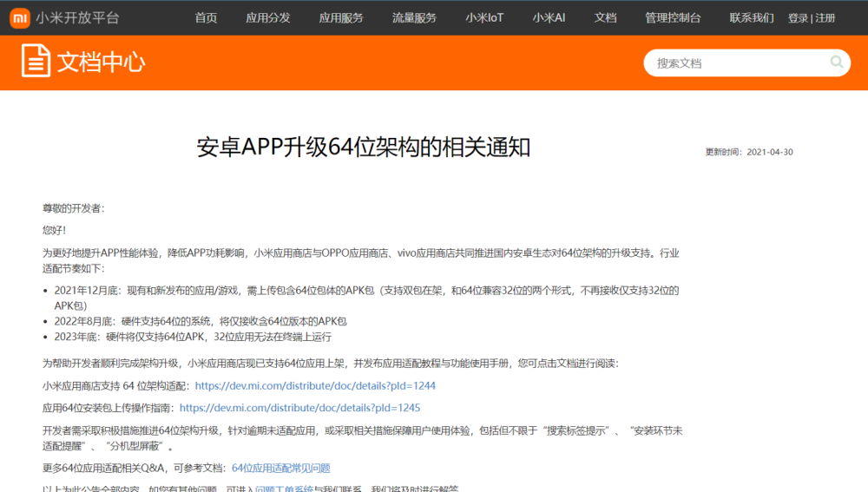Click the 您好! line
The width and height of the screenshot is (868, 492).
[x=54, y=230]
